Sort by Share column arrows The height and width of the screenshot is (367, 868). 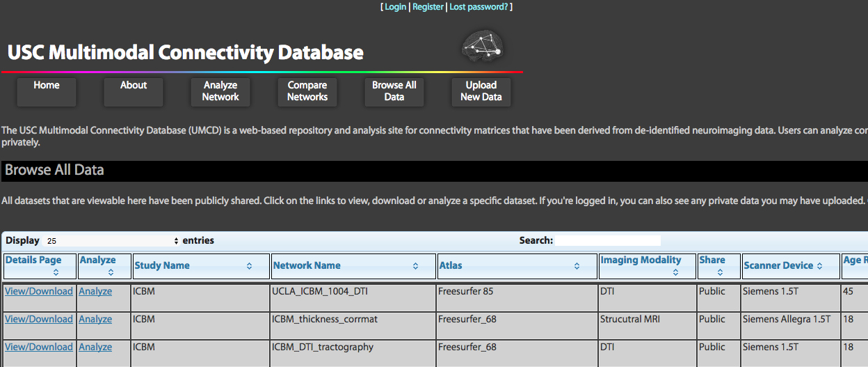(720, 273)
